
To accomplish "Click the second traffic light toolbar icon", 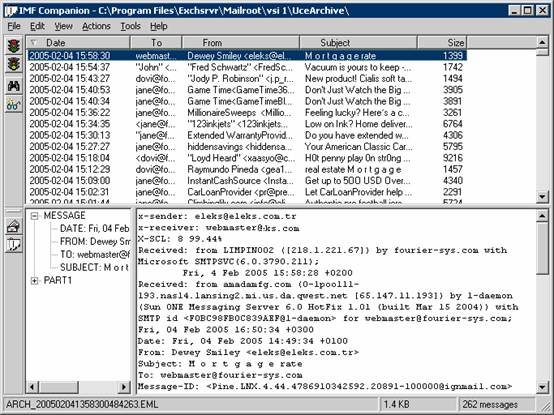I will [14, 64].
